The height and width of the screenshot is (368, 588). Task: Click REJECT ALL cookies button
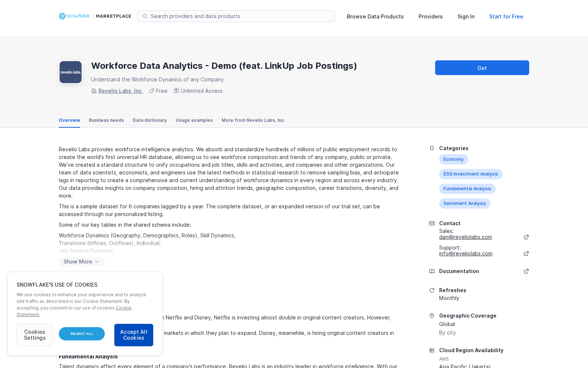click(82, 334)
